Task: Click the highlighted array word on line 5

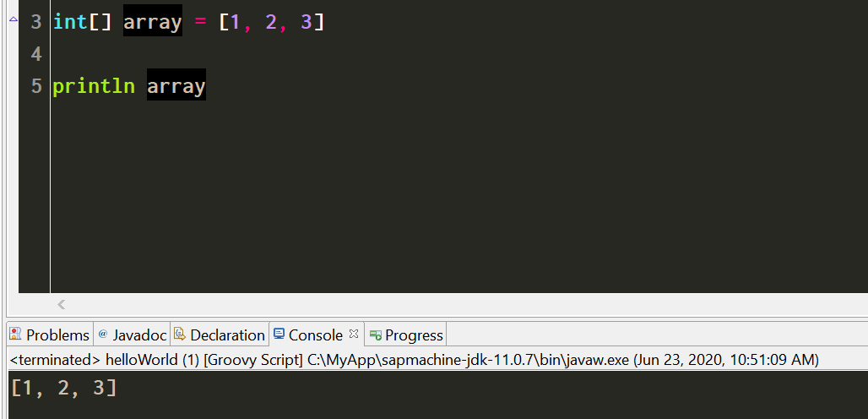Action: 176,85
